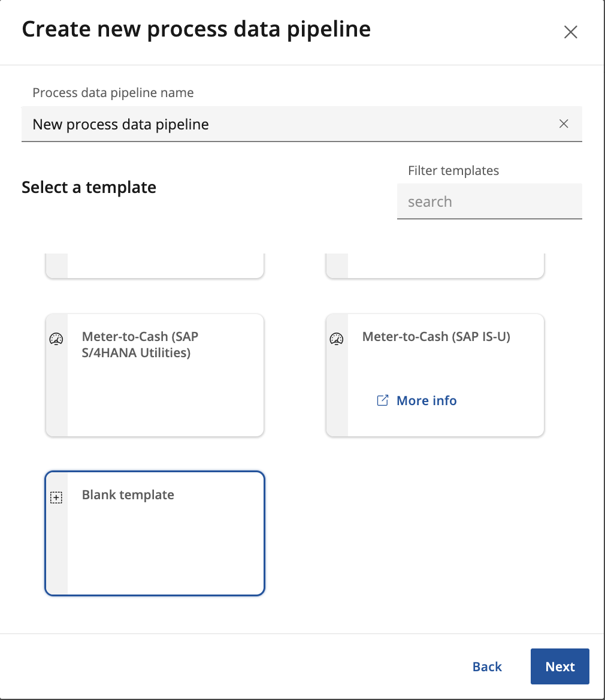Go back with the Back button
The height and width of the screenshot is (700, 605).
[x=487, y=666]
